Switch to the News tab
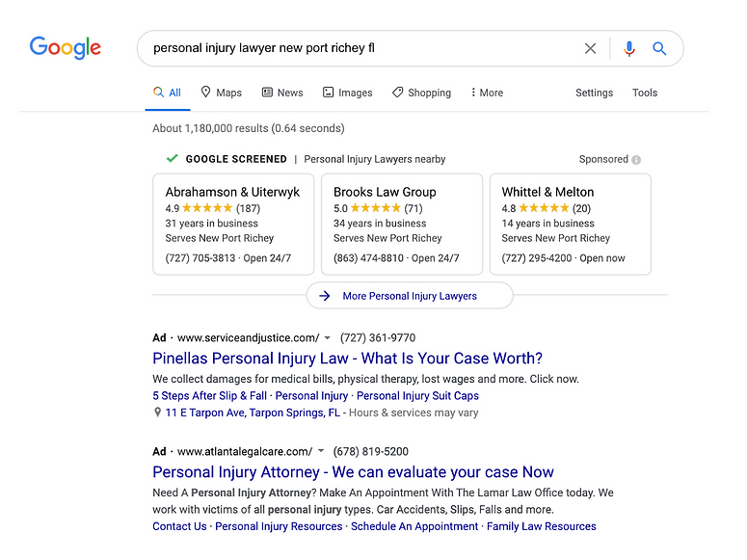Screen dimensions: 747x560 [282, 93]
